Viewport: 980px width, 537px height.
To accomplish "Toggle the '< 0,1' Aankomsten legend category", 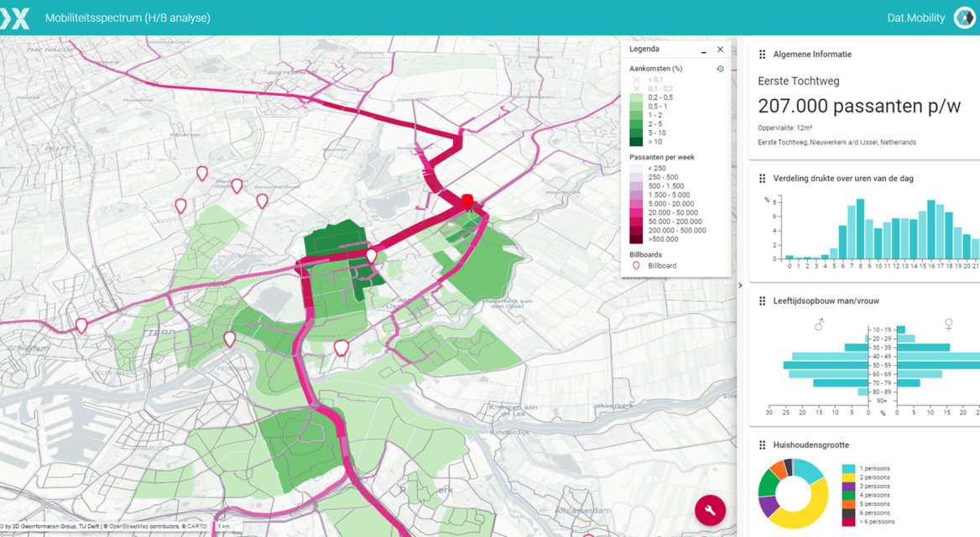I will click(x=635, y=80).
